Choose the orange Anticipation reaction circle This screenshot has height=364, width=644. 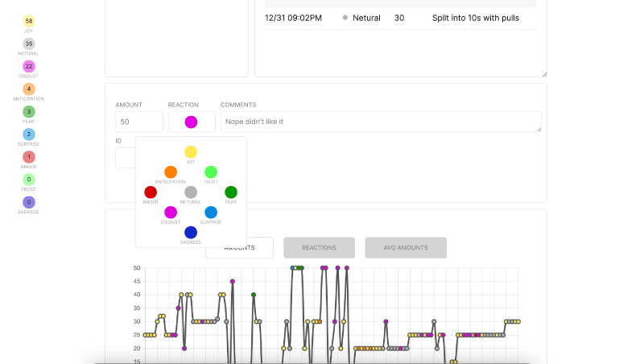(x=171, y=172)
